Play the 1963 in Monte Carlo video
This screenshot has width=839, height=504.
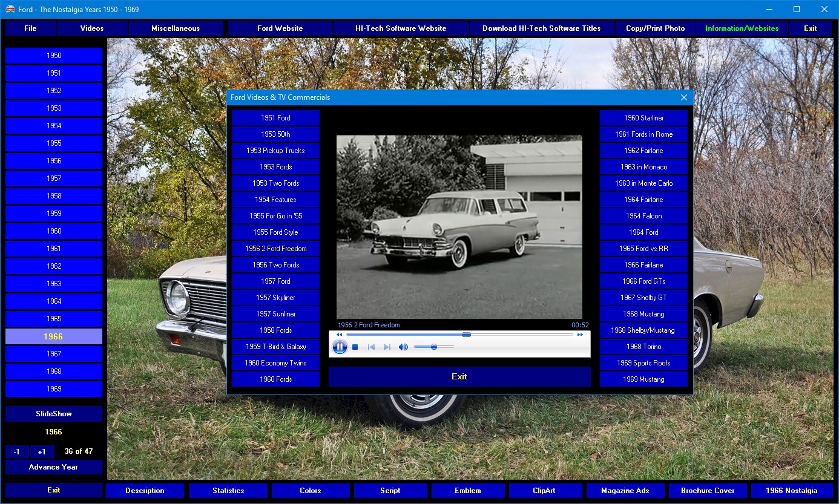click(643, 183)
